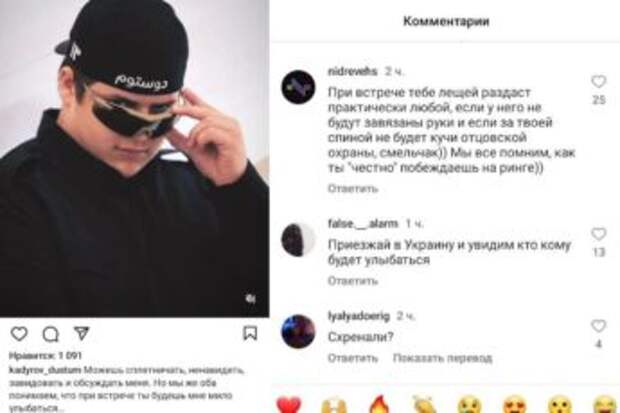Insert red heart emoji reaction
This screenshot has width=620, height=413.
coord(288,405)
